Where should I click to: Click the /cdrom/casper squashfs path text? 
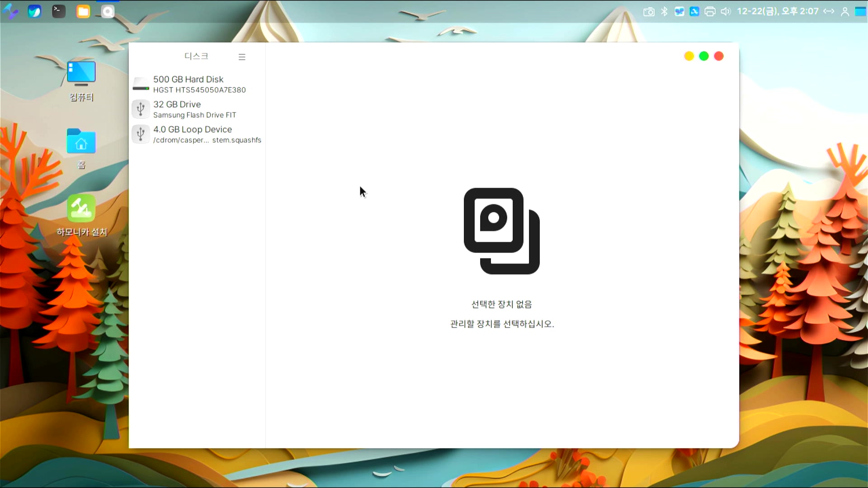(207, 140)
